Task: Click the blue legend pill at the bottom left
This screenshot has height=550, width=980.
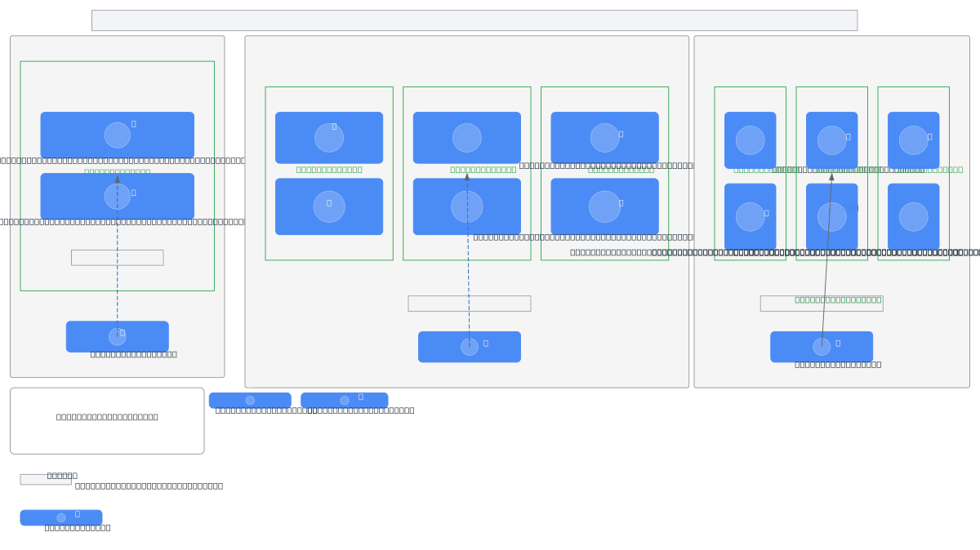Action: point(61,517)
